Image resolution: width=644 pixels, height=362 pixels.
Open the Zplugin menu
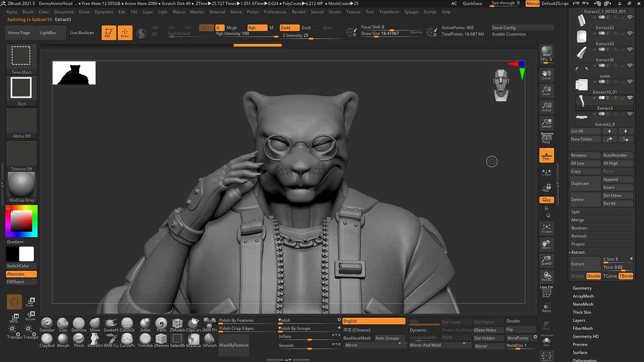click(411, 12)
